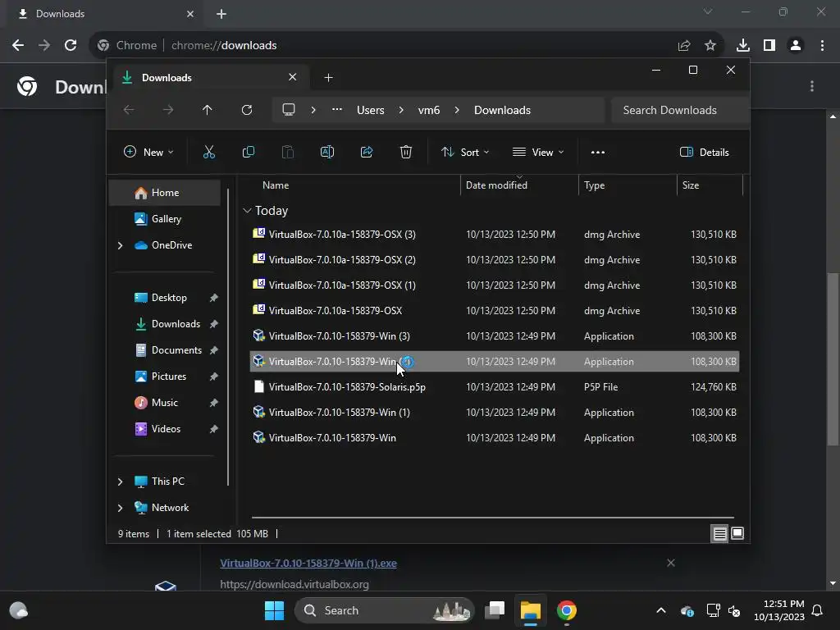This screenshot has width=840, height=630.
Task: Remove the VirtualBox download entry in Chrome
Action: [671, 563]
